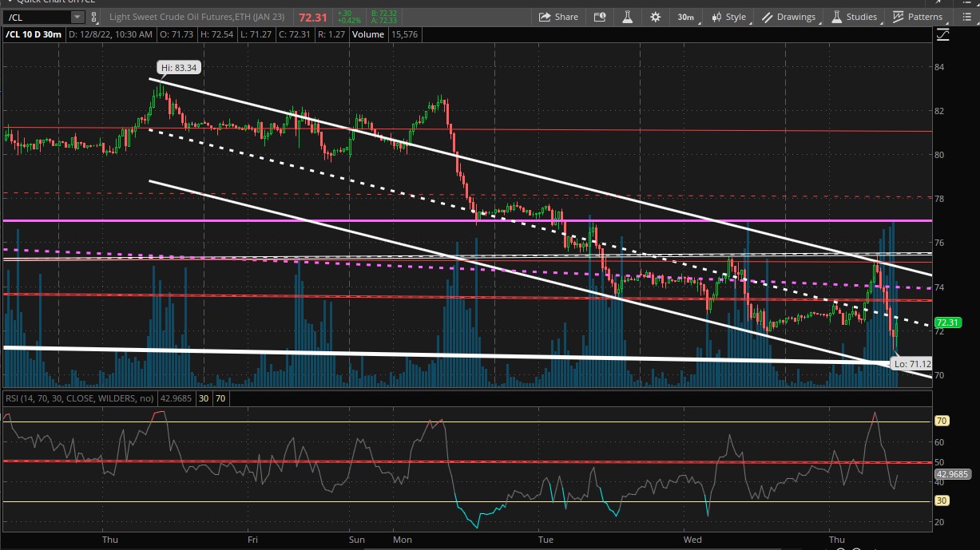Expand the /CL symbol dropdown arrow

click(x=77, y=17)
